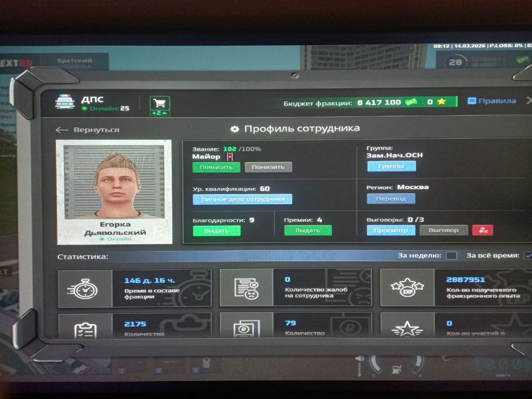Expand the +2 indicator under cart
The height and width of the screenshot is (399, 532).
tap(159, 113)
